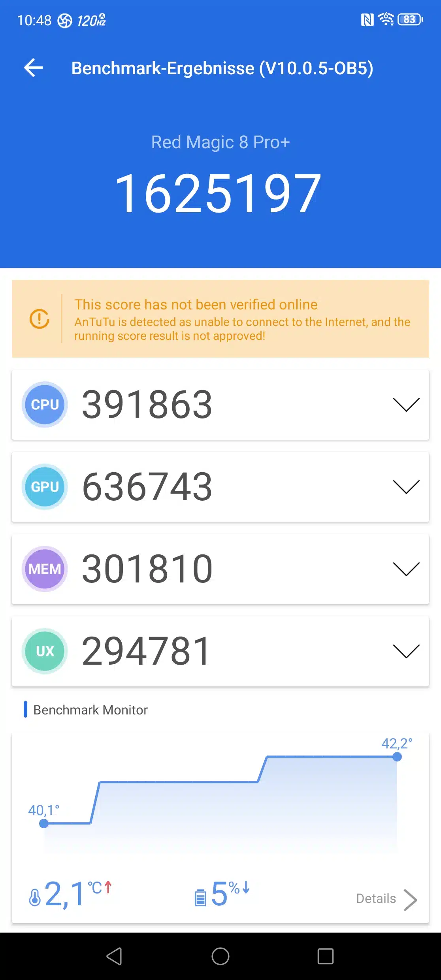The height and width of the screenshot is (980, 441).
Task: Tap the UX score badge icon
Action: click(x=45, y=651)
